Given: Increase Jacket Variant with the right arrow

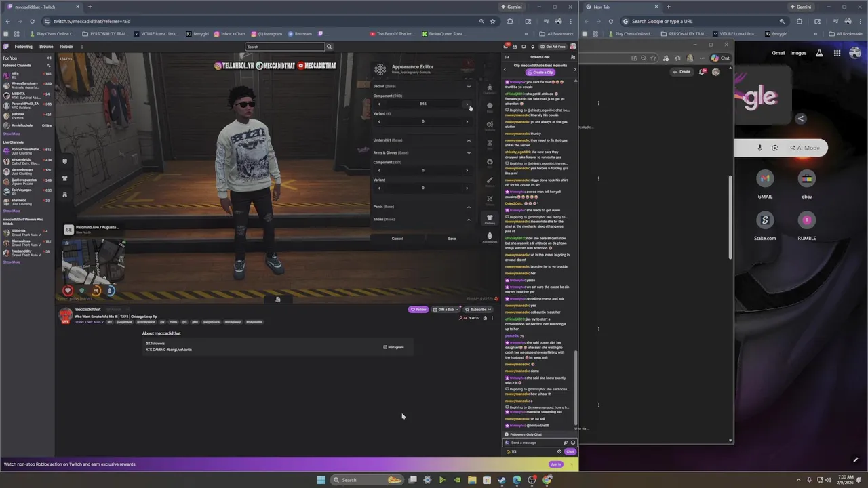Looking at the screenshot, I should click(467, 121).
